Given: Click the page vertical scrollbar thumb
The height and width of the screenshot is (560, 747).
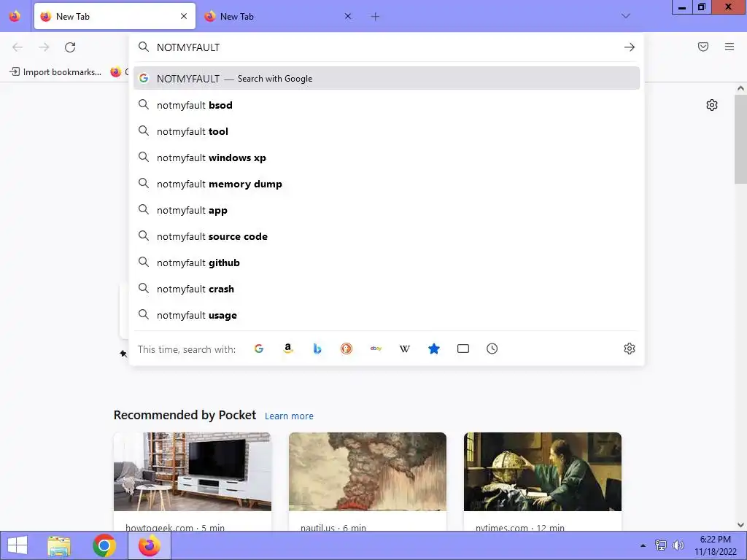Looking at the screenshot, I should [x=740, y=139].
